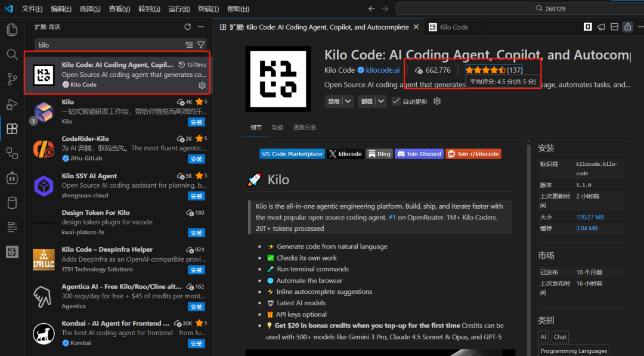Screen dimensions: 644x356
Task: Click the kilo extension search box
Action: [110, 45]
